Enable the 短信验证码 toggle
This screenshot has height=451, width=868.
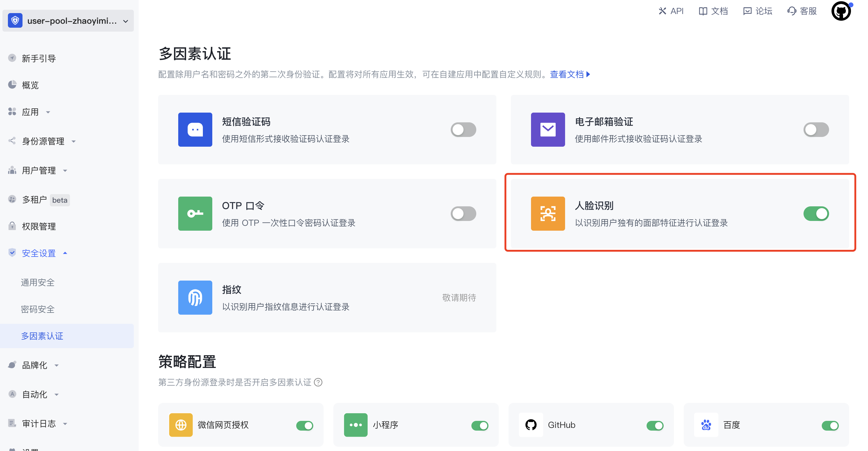pos(463,129)
